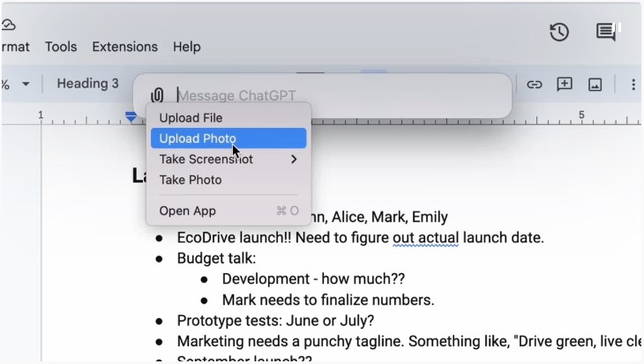644x364 pixels.
Task: Expand the Take Screenshot submenu arrow
Action: [294, 160]
